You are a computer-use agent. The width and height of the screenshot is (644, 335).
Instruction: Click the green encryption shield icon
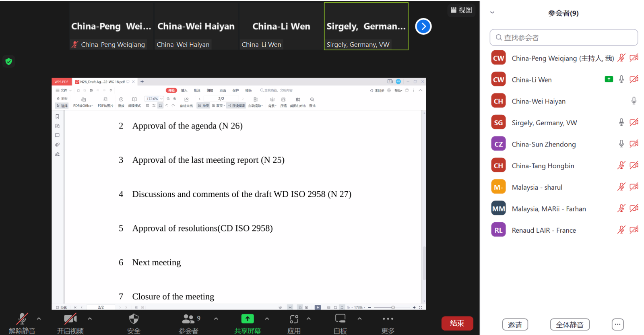click(8, 62)
